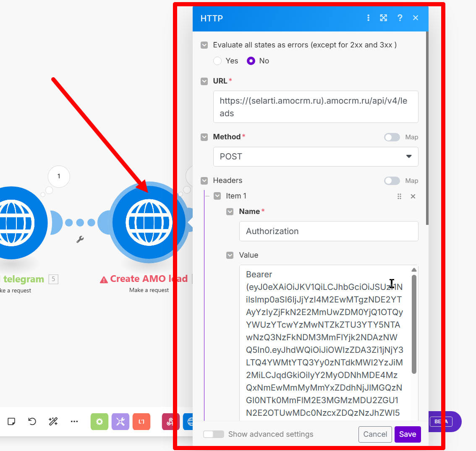Open help for the HTTP module
476x451 pixels.
click(x=400, y=18)
